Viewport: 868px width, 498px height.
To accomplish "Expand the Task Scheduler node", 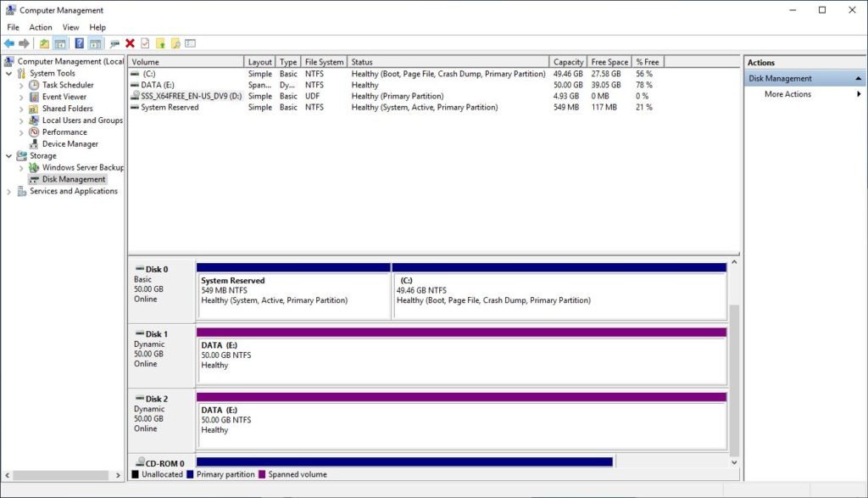I will tap(21, 86).
